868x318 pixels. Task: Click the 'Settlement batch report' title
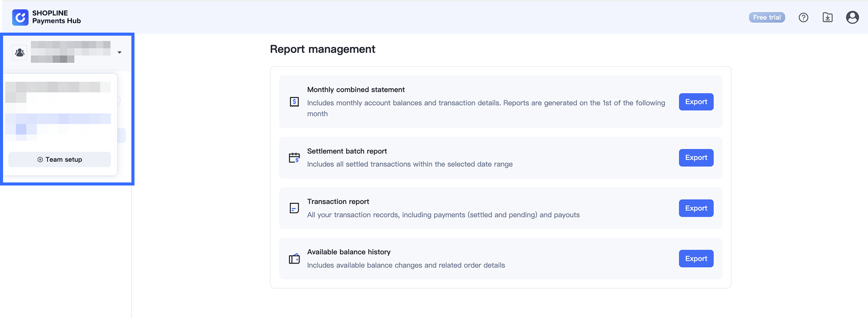tap(347, 151)
